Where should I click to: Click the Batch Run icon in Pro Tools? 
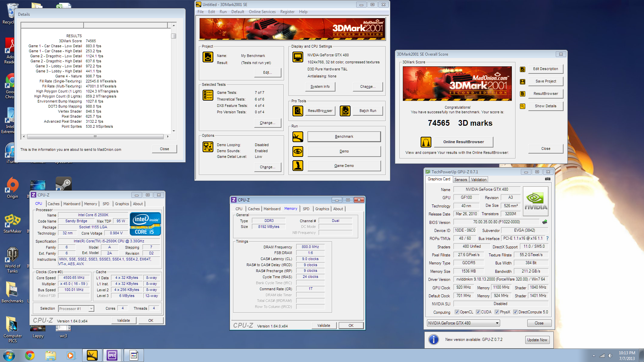pos(345,111)
